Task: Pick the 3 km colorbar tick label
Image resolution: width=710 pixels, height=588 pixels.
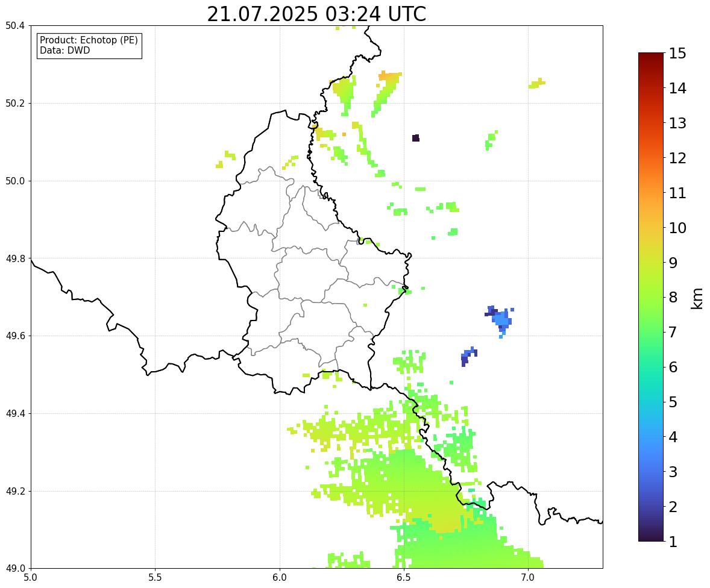Action: tap(673, 472)
